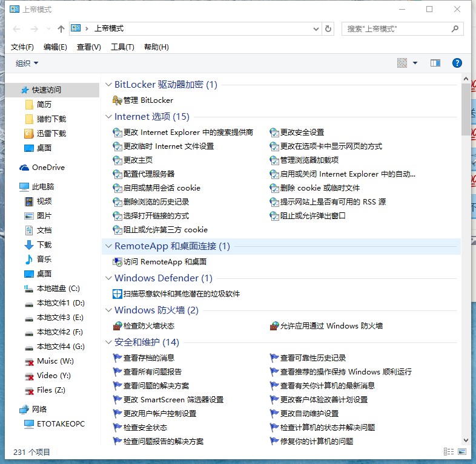Click the 网络 network icon

pos(24,410)
